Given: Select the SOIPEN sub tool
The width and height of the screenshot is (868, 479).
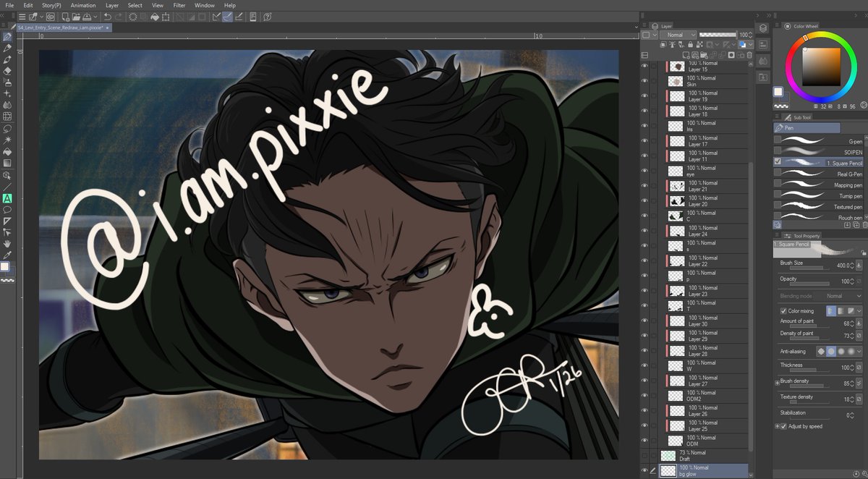Looking at the screenshot, I should 817,151.
